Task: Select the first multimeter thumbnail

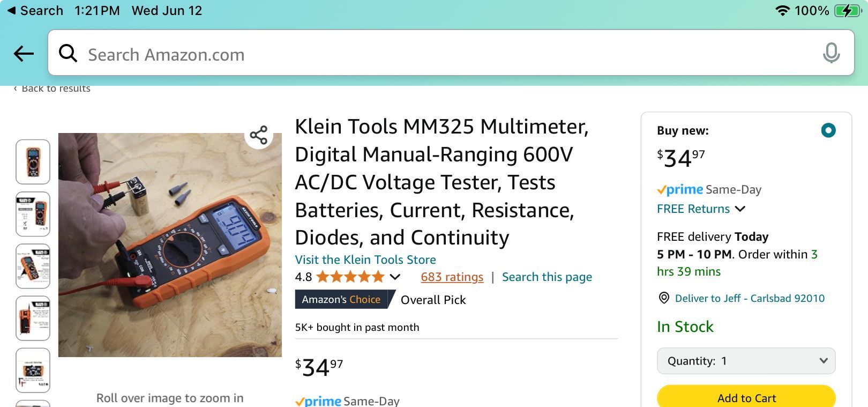Action: [33, 162]
